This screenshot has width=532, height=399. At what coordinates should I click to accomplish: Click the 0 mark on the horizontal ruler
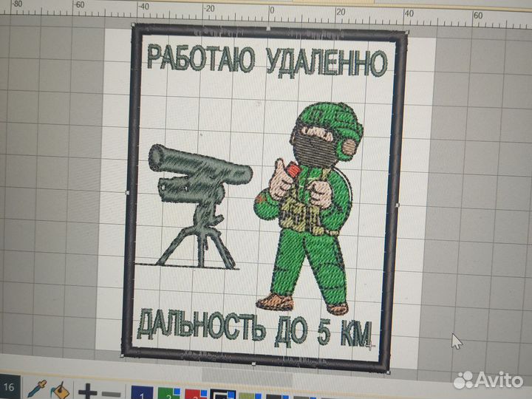[272, 10]
